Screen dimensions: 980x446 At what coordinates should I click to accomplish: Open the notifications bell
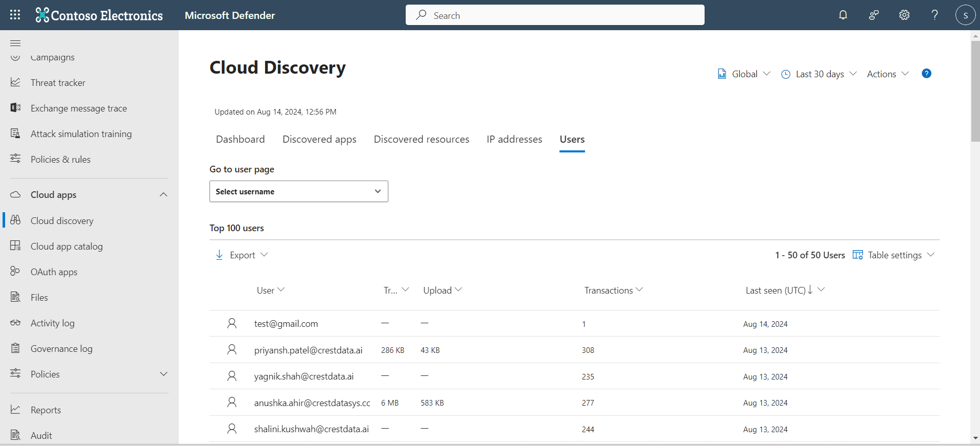[843, 15]
